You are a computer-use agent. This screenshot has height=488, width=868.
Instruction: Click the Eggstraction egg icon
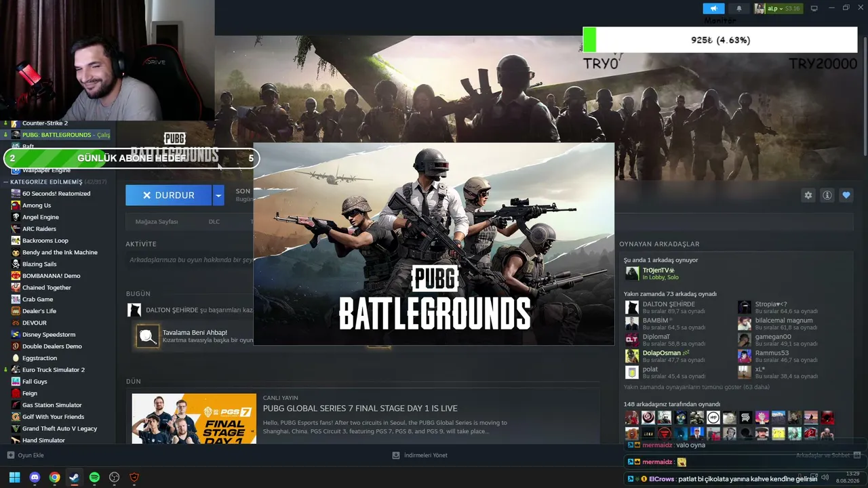pos(16,358)
